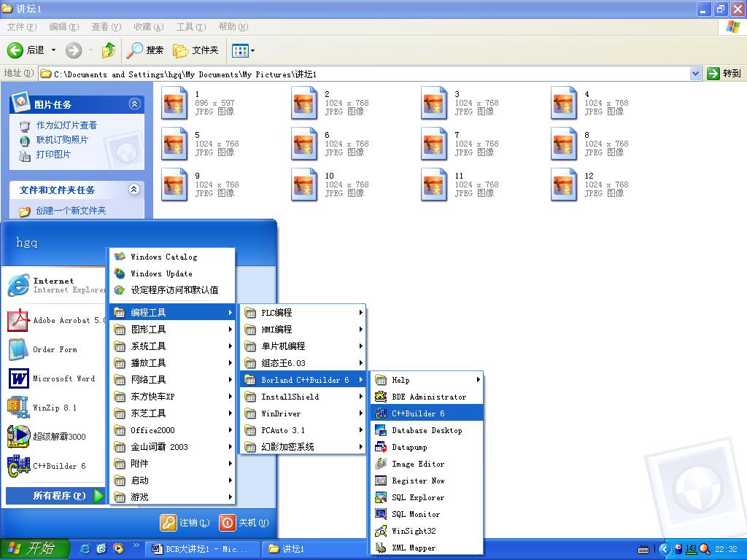Open WinZip 8.1
747x560 pixels.
point(55,408)
